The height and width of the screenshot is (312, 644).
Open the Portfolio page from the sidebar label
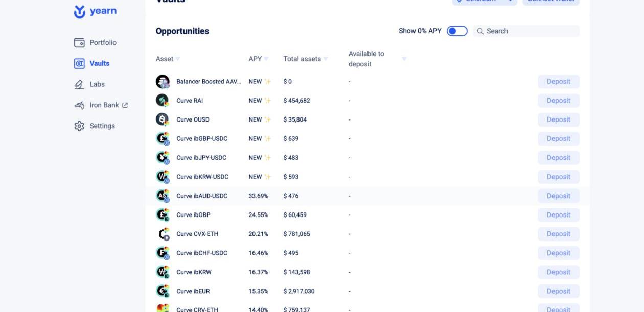point(103,43)
